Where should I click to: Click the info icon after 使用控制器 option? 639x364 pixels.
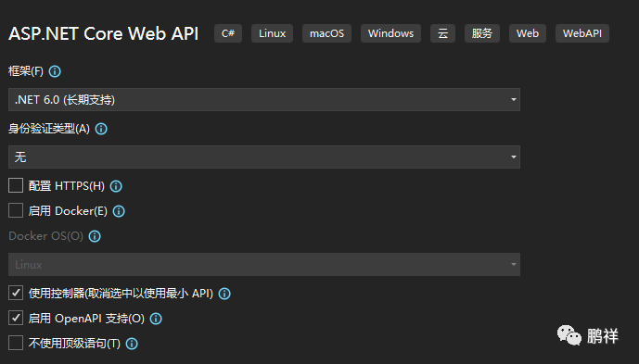(x=224, y=294)
